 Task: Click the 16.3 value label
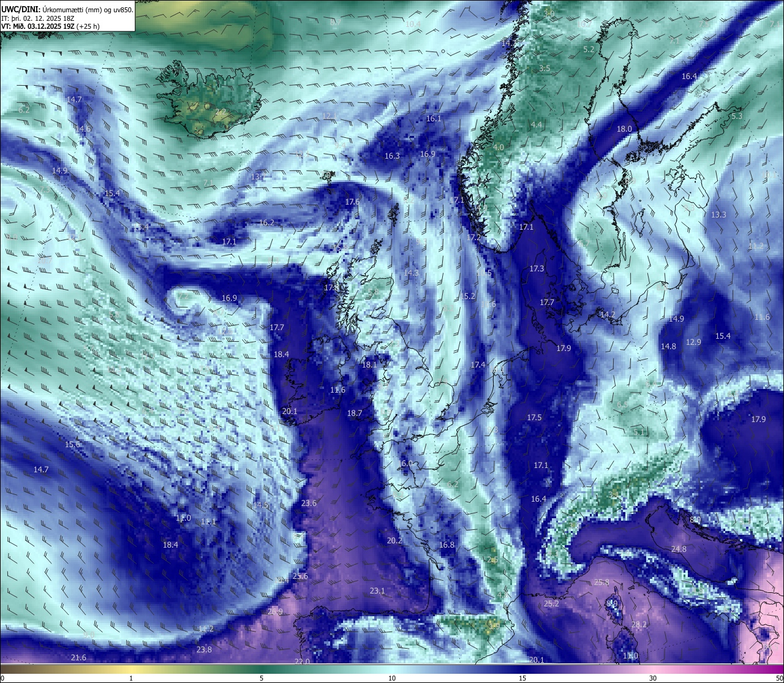coord(392,156)
